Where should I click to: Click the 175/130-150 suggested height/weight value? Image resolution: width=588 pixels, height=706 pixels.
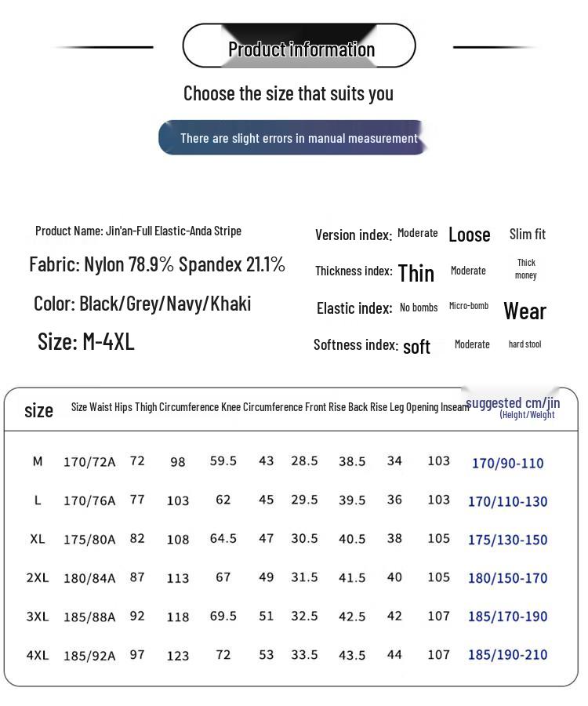pos(507,540)
